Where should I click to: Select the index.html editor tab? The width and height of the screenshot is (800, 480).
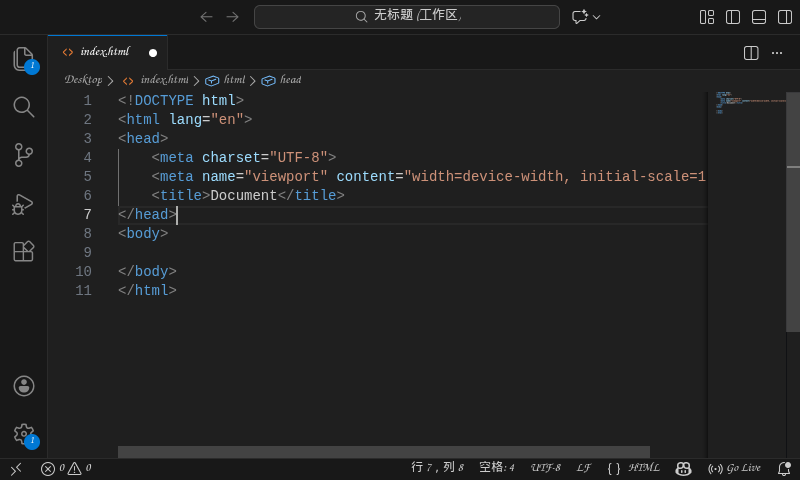click(104, 52)
